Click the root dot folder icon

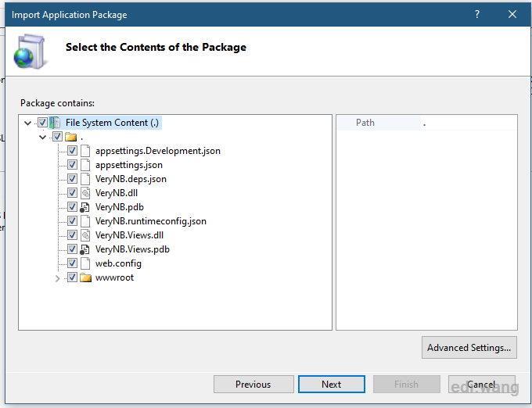(71, 137)
